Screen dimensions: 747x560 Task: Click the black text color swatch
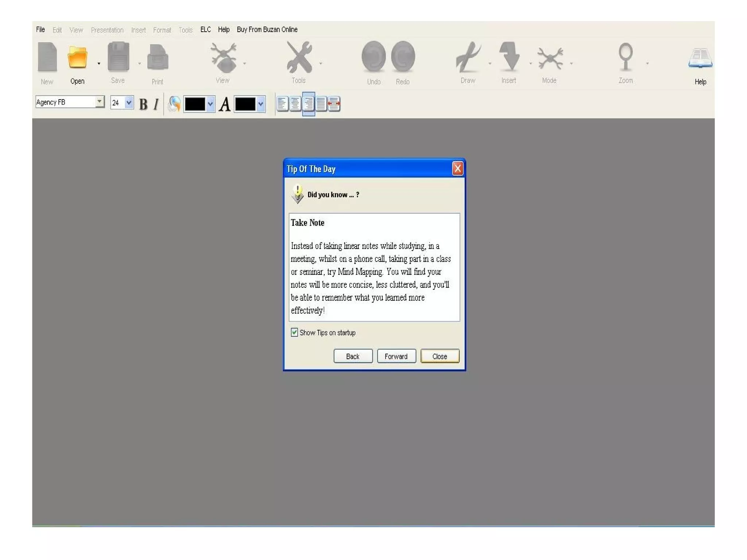click(245, 104)
